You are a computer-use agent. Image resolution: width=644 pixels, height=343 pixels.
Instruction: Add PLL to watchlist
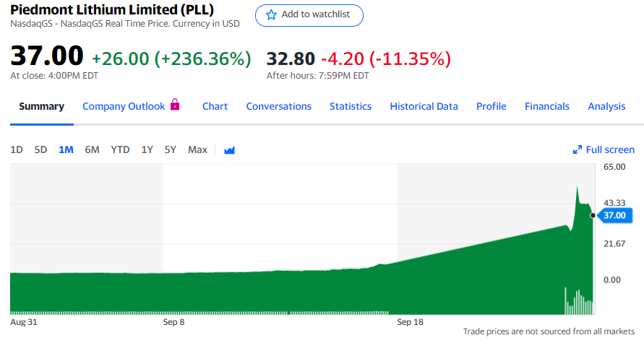click(309, 15)
